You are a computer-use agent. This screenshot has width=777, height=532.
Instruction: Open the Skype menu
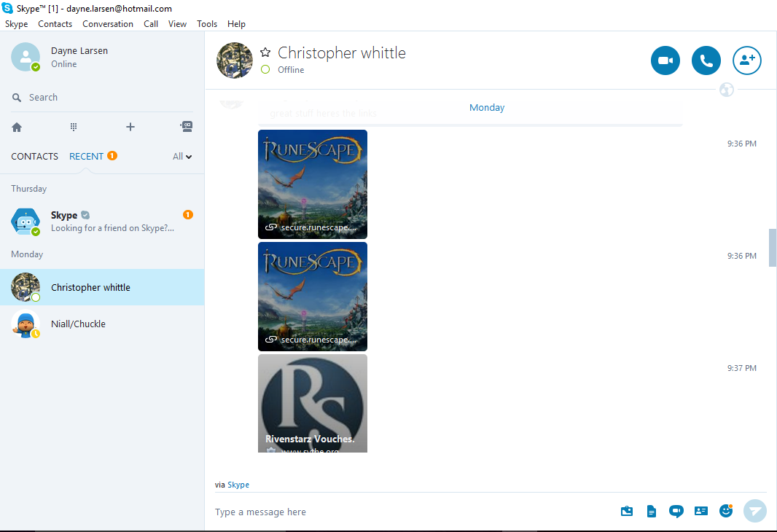(x=16, y=24)
